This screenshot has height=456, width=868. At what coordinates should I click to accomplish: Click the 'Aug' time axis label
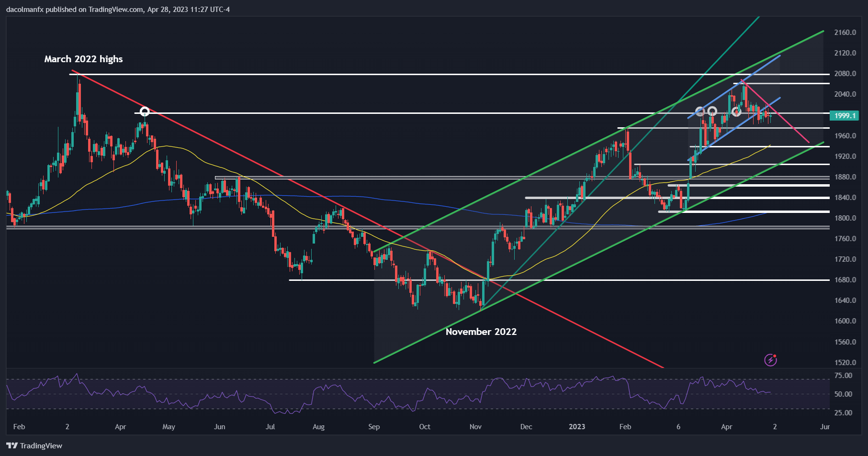click(x=318, y=427)
